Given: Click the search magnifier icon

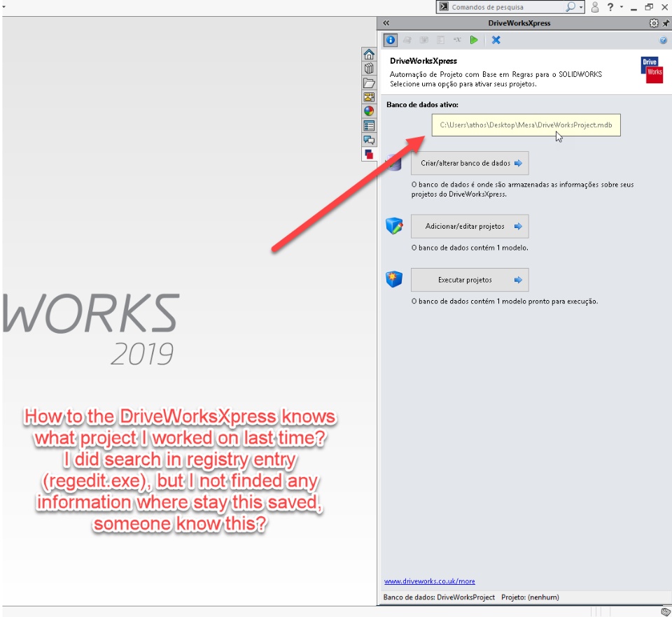Looking at the screenshot, I should pos(570,7).
